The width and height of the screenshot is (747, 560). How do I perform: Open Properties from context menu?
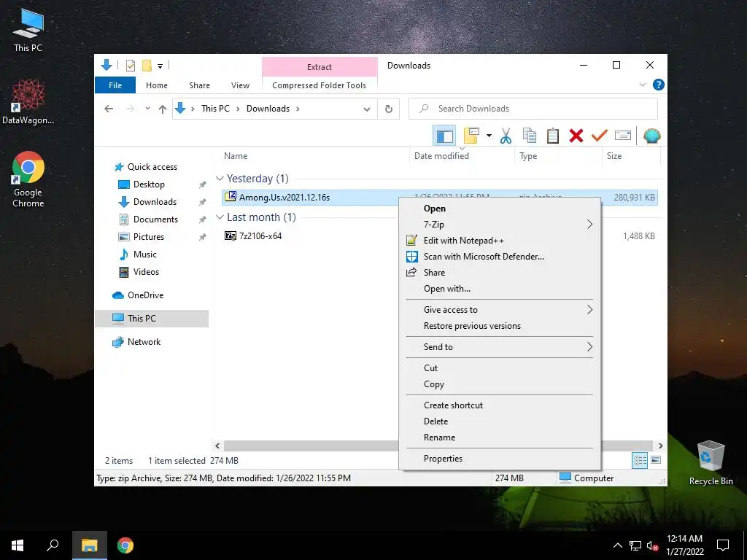[x=499, y=458]
